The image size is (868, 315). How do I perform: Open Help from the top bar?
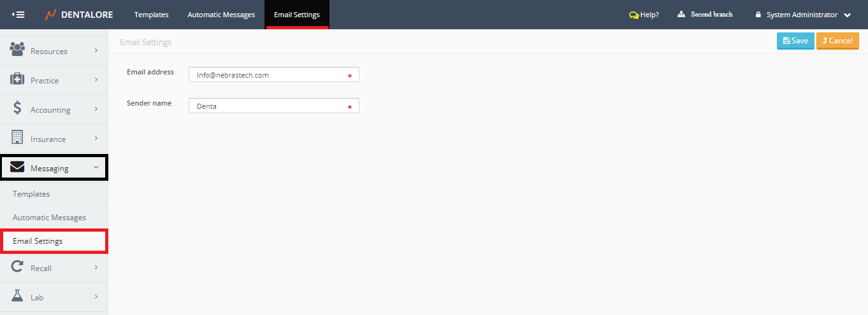[x=644, y=15]
